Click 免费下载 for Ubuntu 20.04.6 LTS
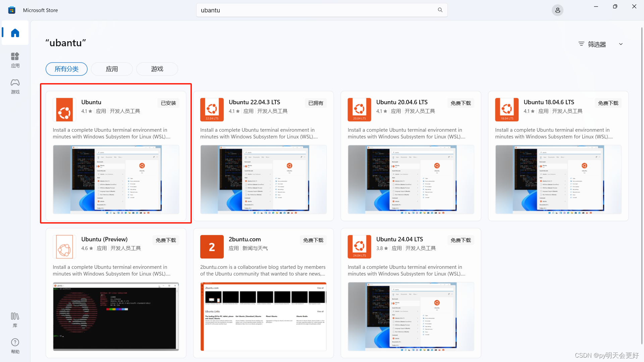Screen dimensions: 644x362 (461, 103)
